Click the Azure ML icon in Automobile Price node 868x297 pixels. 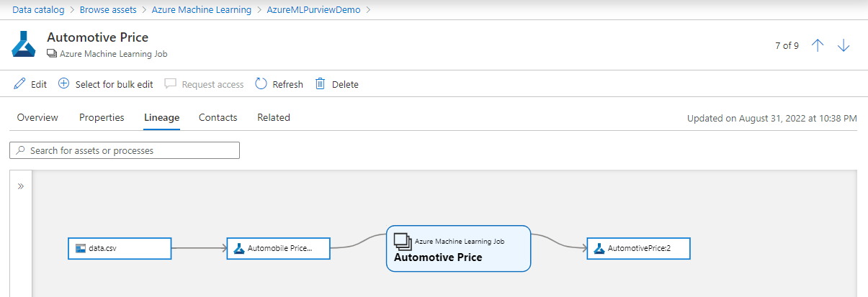point(239,249)
